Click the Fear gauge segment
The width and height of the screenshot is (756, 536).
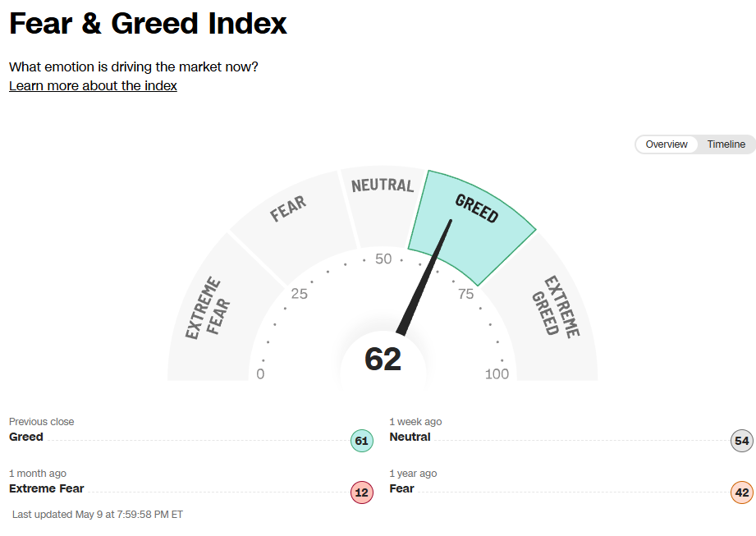287,212
